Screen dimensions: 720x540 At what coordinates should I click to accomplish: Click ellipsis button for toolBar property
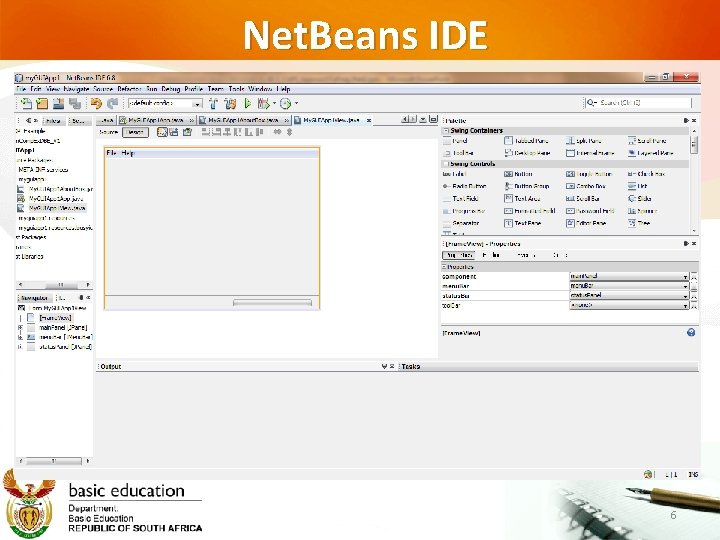[694, 306]
